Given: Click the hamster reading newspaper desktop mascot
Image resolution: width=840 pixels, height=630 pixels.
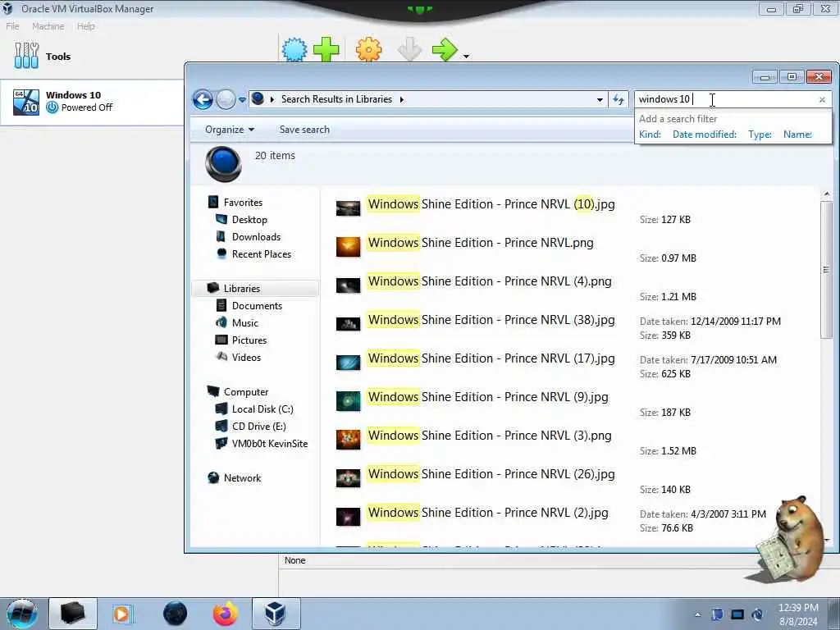Looking at the screenshot, I should (x=790, y=541).
